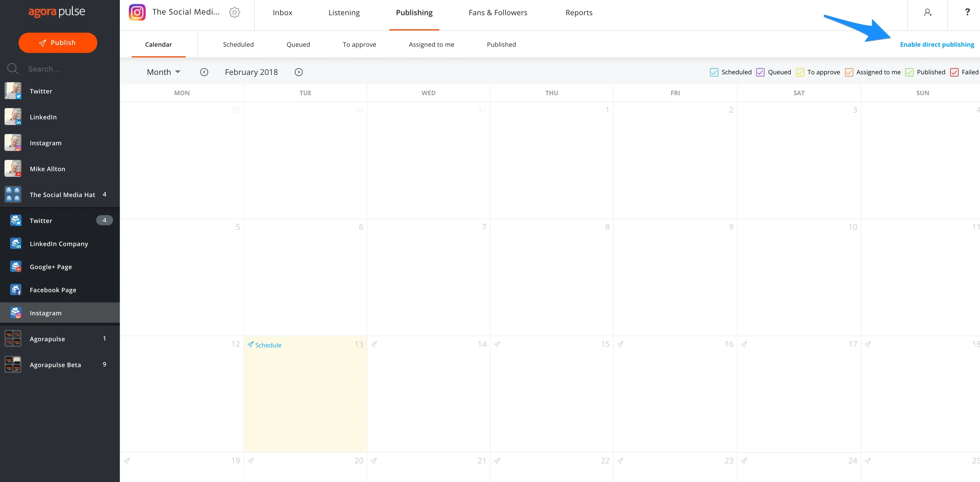
Task: Switch to the Queued tab
Action: click(298, 44)
